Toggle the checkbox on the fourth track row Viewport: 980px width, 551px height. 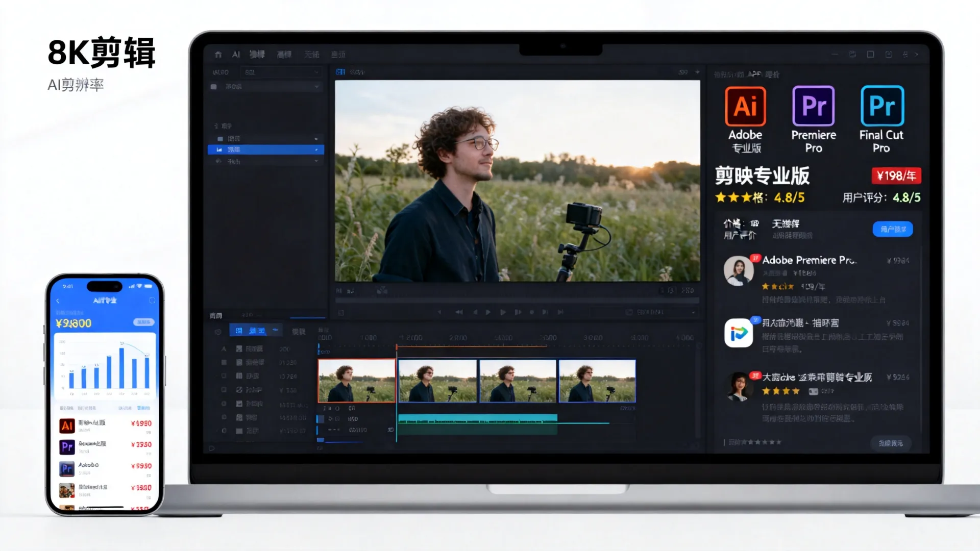pyautogui.click(x=224, y=390)
